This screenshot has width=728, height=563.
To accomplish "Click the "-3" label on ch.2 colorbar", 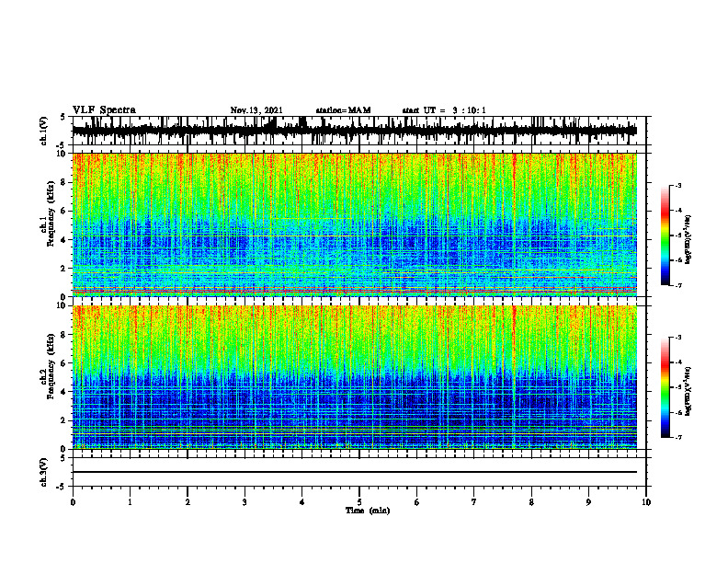I will [x=678, y=338].
